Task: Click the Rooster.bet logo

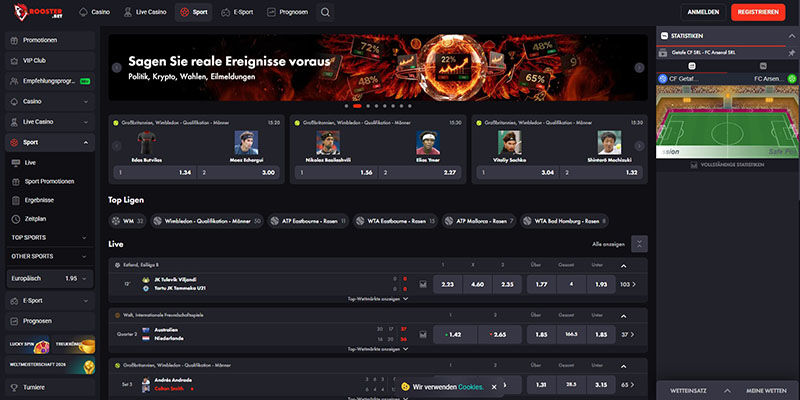Action: 38,12
